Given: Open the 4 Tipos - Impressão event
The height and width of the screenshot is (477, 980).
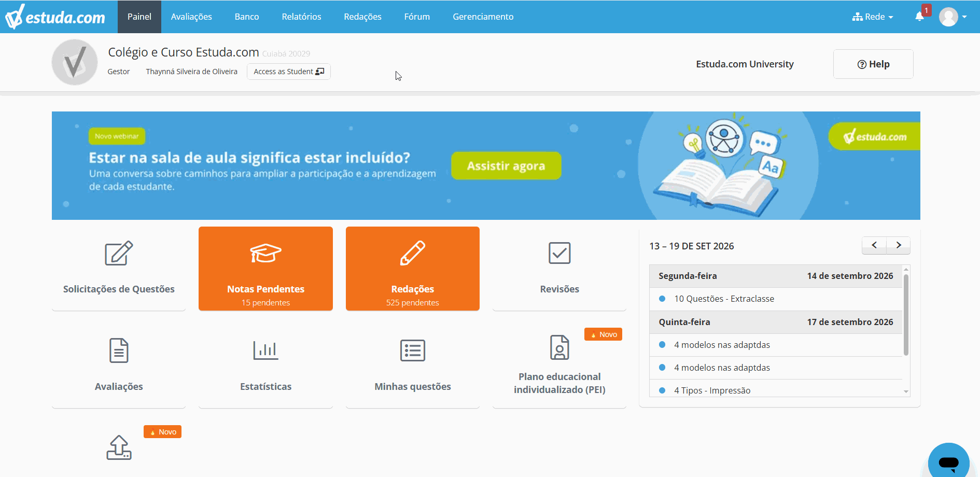Looking at the screenshot, I should click(x=776, y=390).
